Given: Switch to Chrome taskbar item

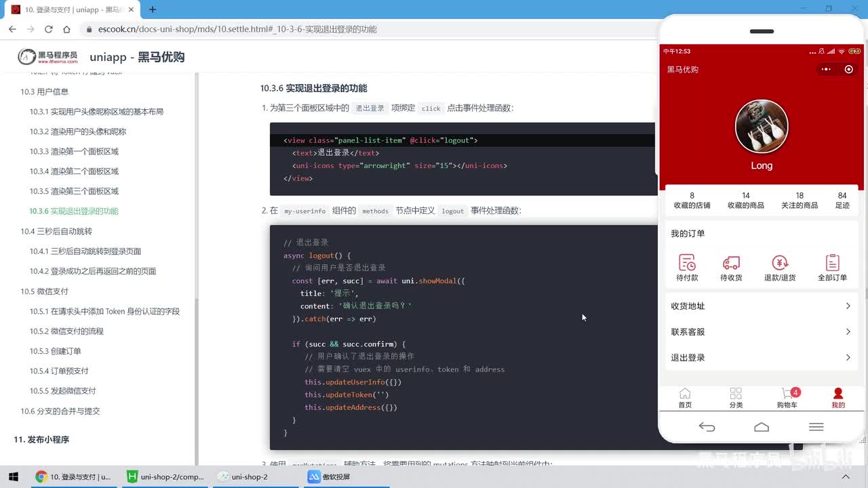Looking at the screenshot, I should point(73,476).
